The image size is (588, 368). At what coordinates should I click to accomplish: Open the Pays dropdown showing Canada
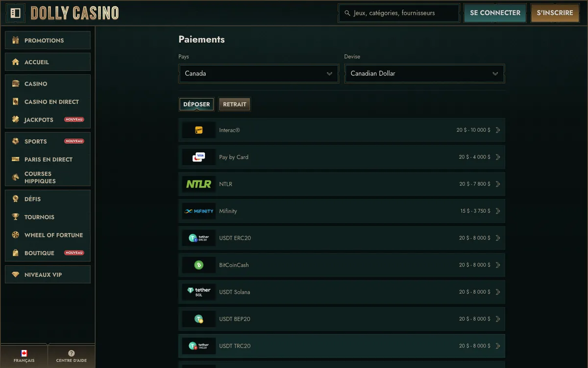(259, 74)
